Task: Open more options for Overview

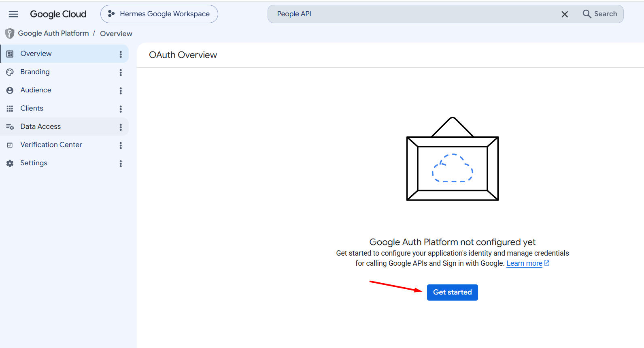Action: click(x=121, y=54)
